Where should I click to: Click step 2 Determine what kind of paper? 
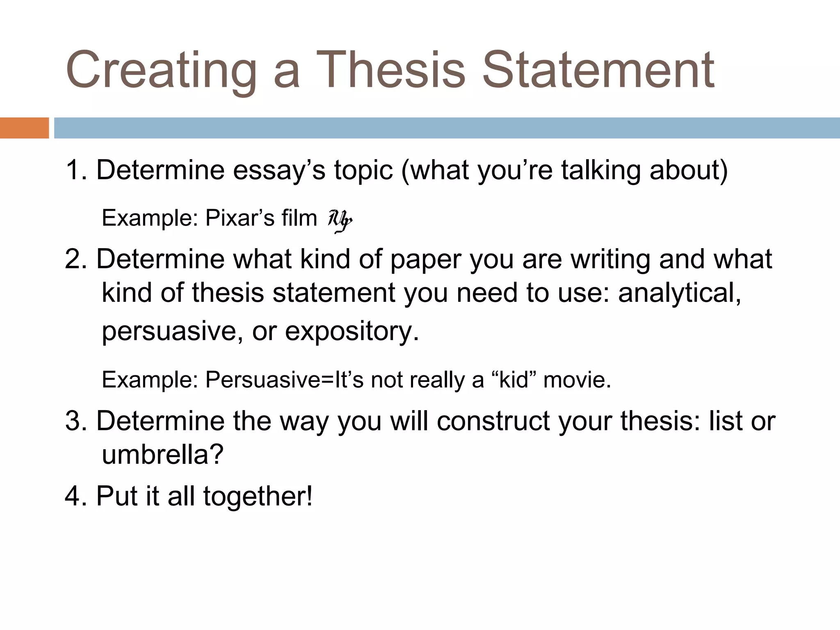click(419, 260)
